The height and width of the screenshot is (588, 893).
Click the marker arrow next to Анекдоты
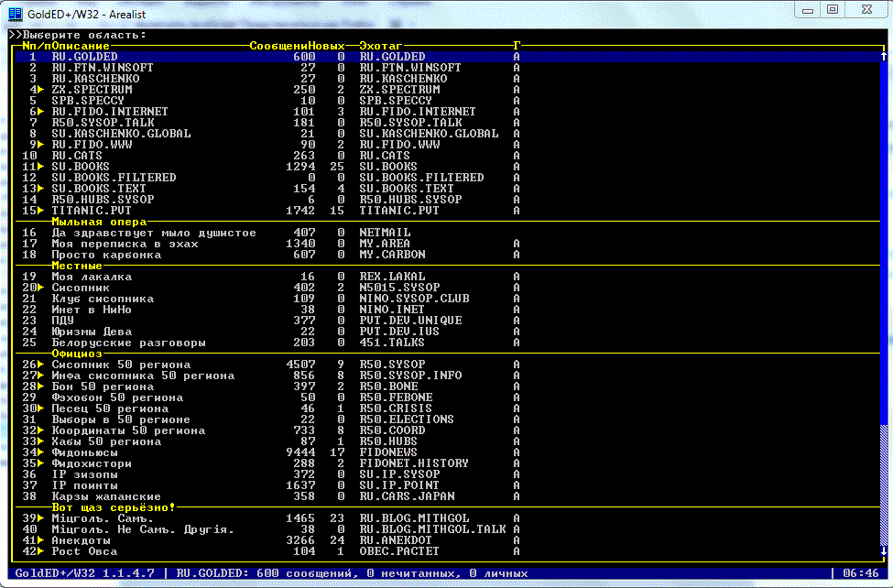tap(40, 540)
